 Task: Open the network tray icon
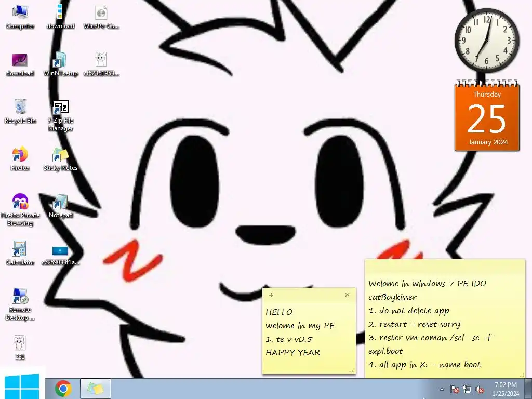(x=467, y=389)
